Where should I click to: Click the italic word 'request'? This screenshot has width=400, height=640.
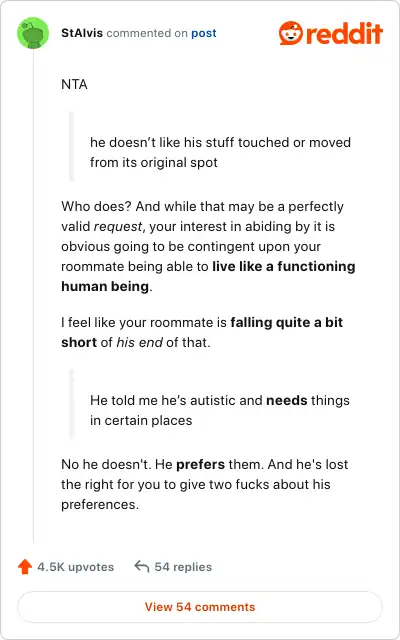point(118,227)
